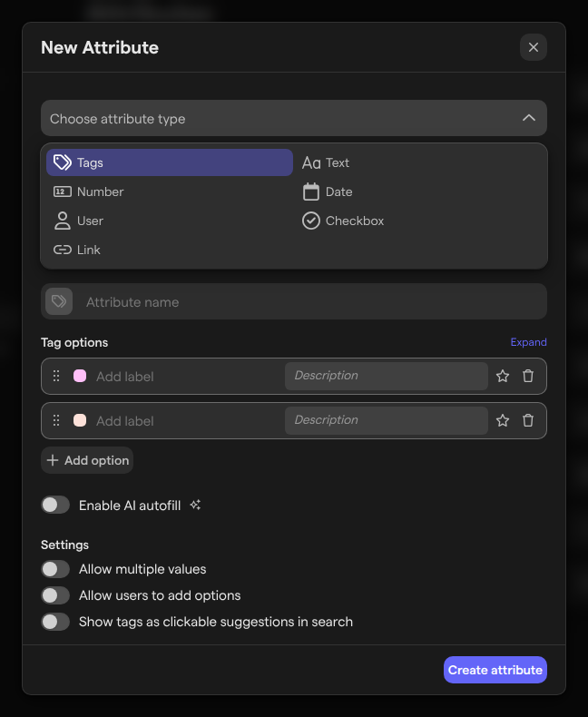Click Create attribute button
This screenshot has height=717, width=588.
pos(495,670)
